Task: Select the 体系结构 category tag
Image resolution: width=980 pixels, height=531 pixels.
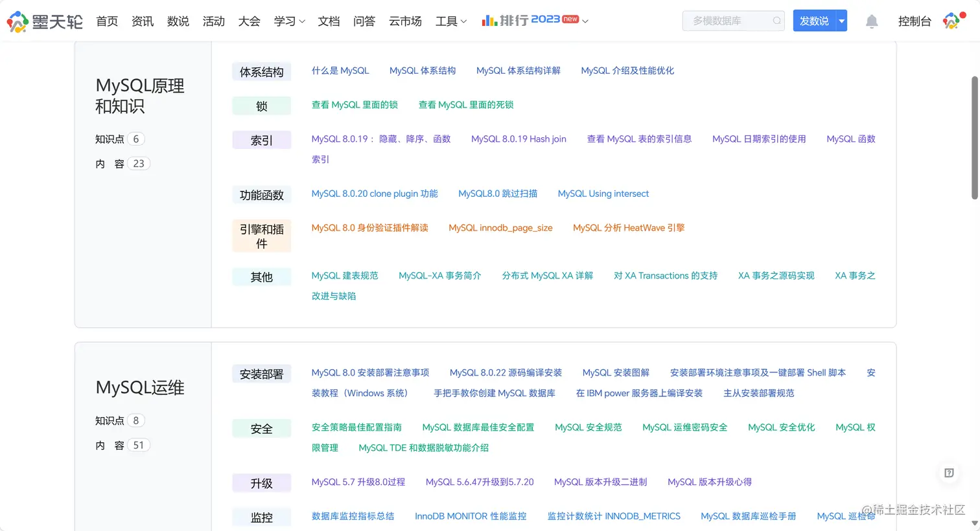Action: point(262,72)
